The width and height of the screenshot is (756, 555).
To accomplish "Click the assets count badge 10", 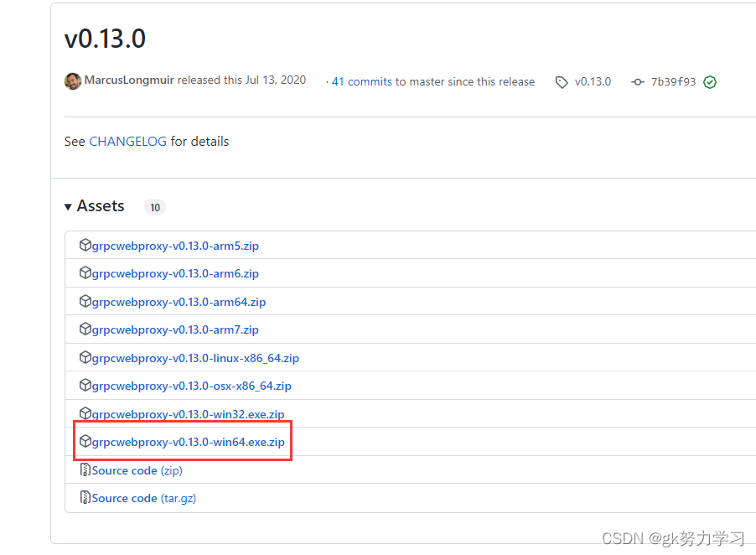I will (x=155, y=207).
